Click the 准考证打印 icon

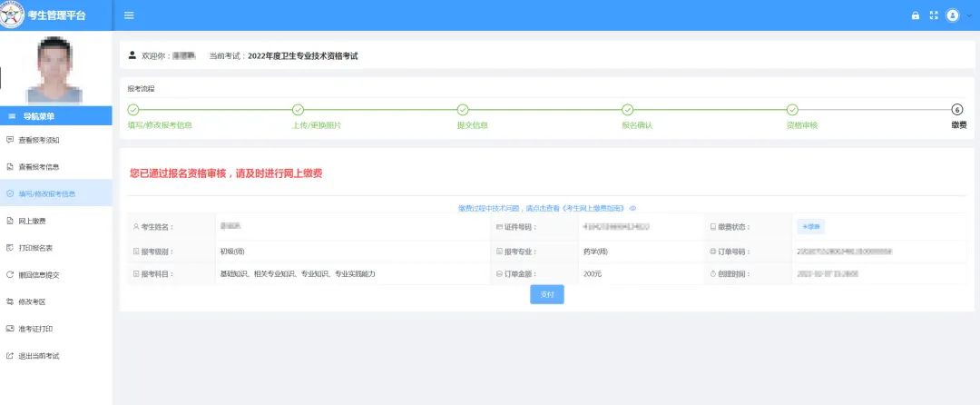click(10, 328)
